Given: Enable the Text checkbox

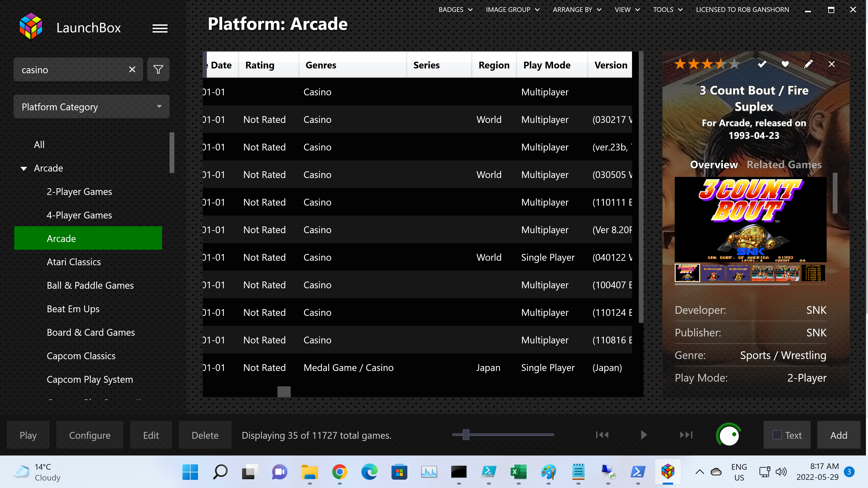Looking at the screenshot, I should pos(777,435).
